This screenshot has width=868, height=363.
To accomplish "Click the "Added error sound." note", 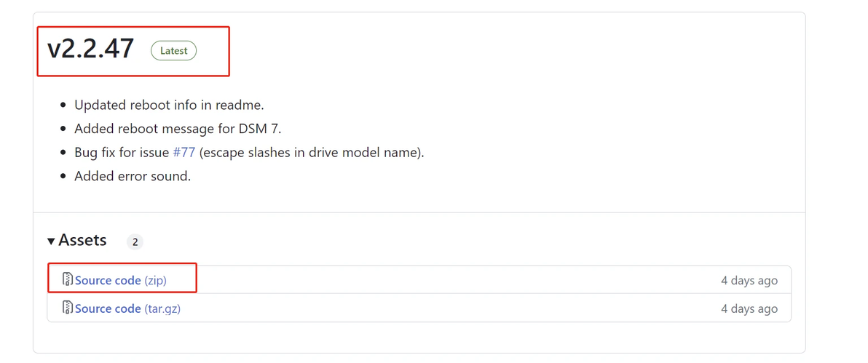I will [x=133, y=176].
